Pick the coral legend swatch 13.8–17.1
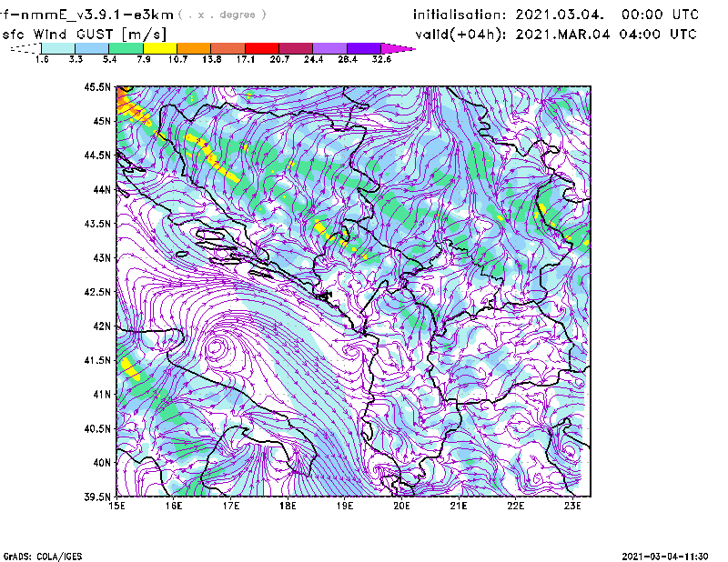 228,48
